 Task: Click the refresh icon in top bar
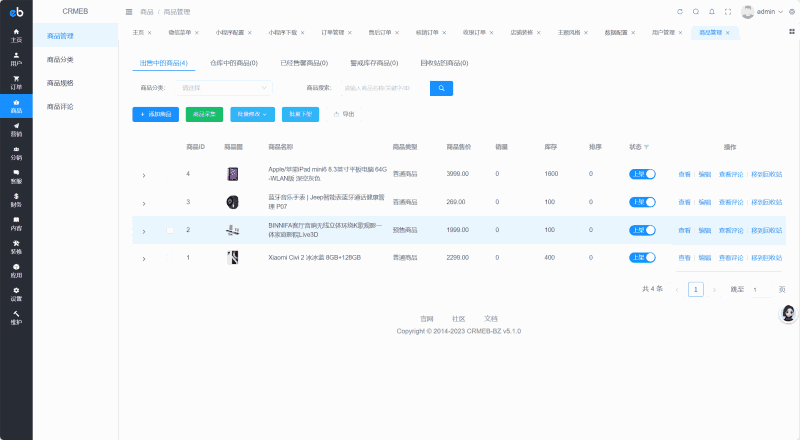(x=680, y=12)
